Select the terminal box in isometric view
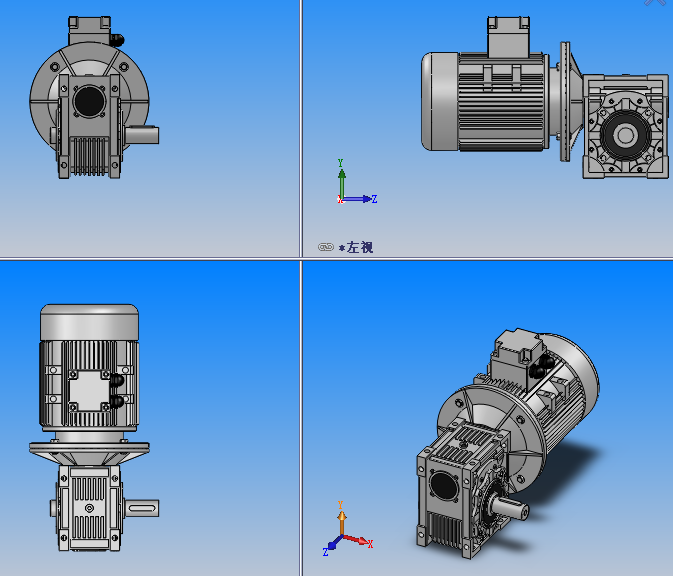Screen dimensions: 673x576 click(x=518, y=353)
